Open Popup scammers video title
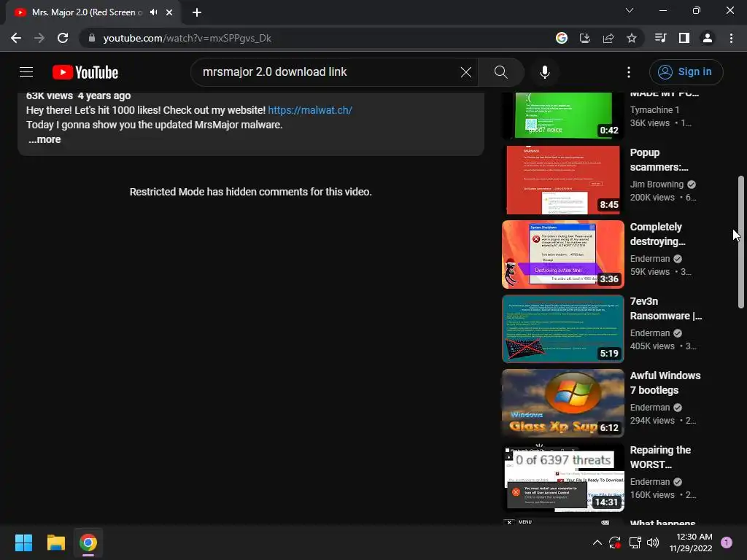This screenshot has height=560, width=747. point(659,160)
